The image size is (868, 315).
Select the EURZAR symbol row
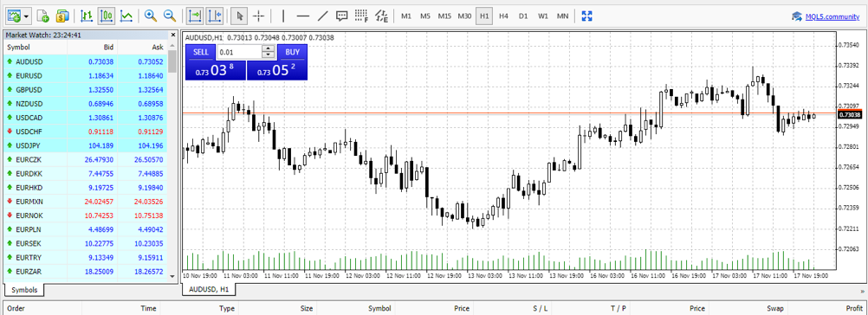pyautogui.click(x=86, y=272)
